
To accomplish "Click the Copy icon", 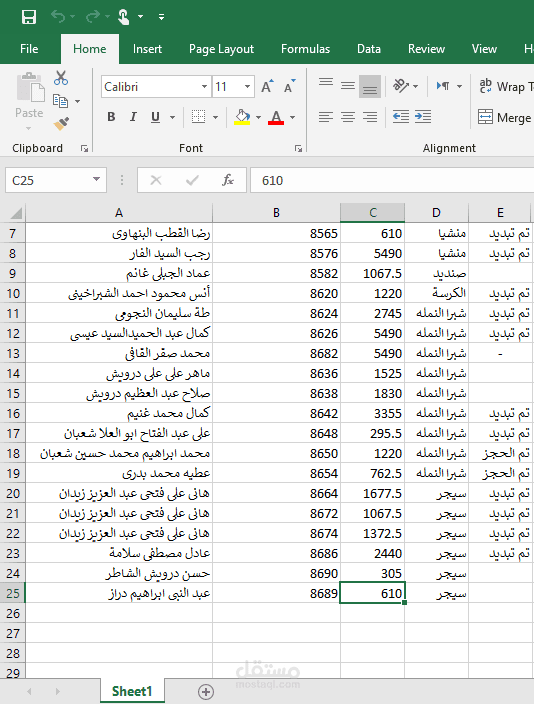I will pos(60,101).
